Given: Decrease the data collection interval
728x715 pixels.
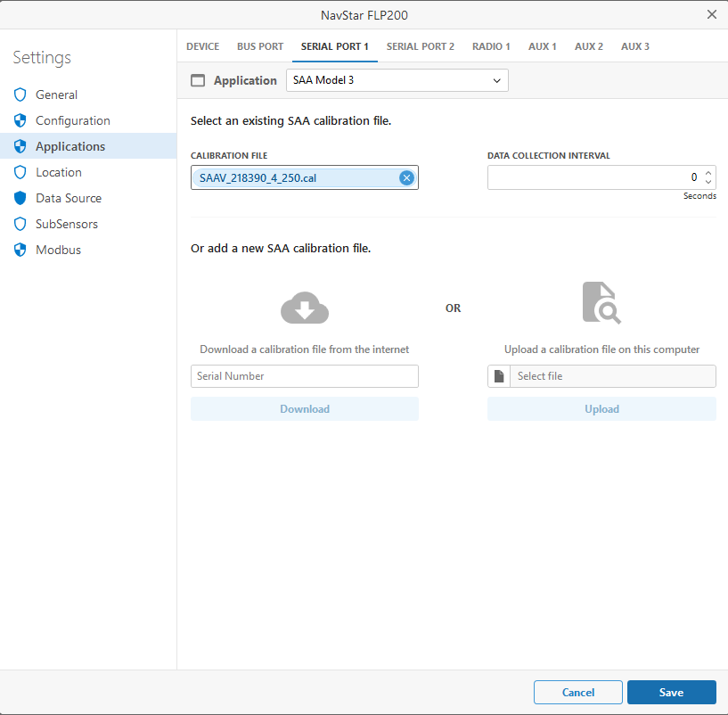Looking at the screenshot, I should 708,182.
